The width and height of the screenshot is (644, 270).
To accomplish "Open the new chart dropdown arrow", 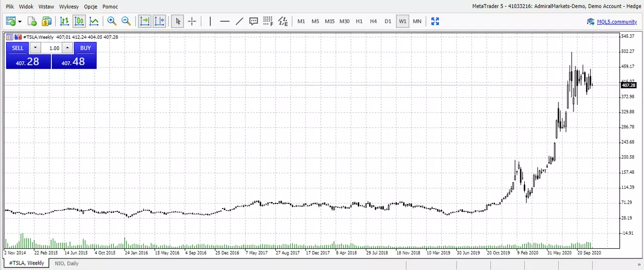I will 20,21.
